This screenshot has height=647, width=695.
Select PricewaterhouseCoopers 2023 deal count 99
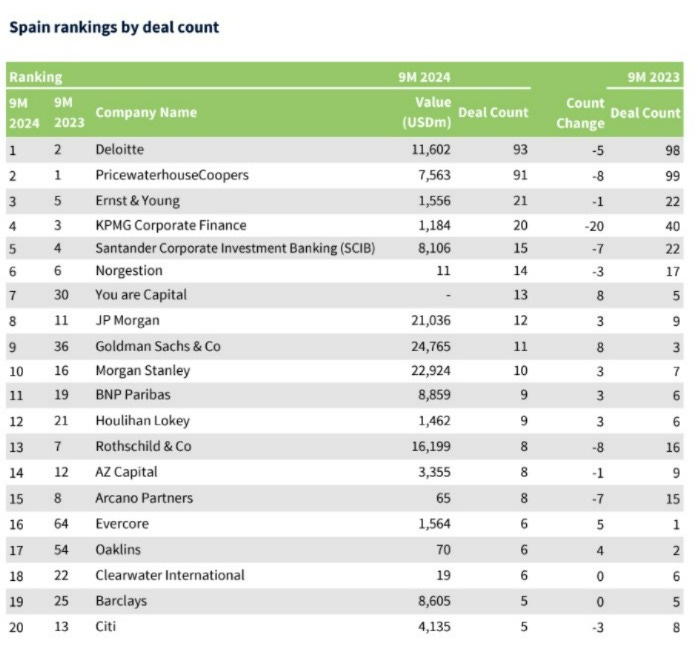(x=672, y=176)
